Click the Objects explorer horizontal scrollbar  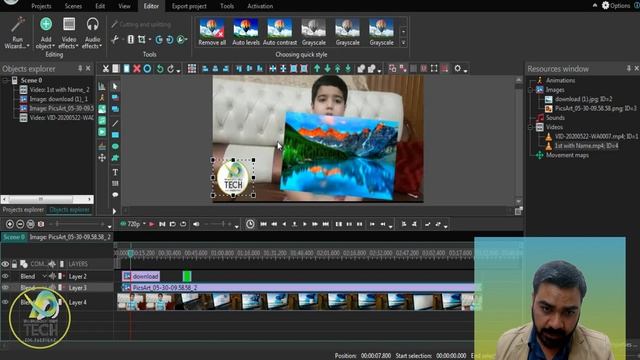[47, 199]
